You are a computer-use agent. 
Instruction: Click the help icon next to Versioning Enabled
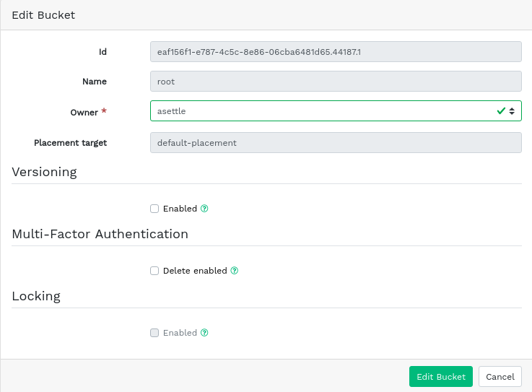pyautogui.click(x=204, y=209)
